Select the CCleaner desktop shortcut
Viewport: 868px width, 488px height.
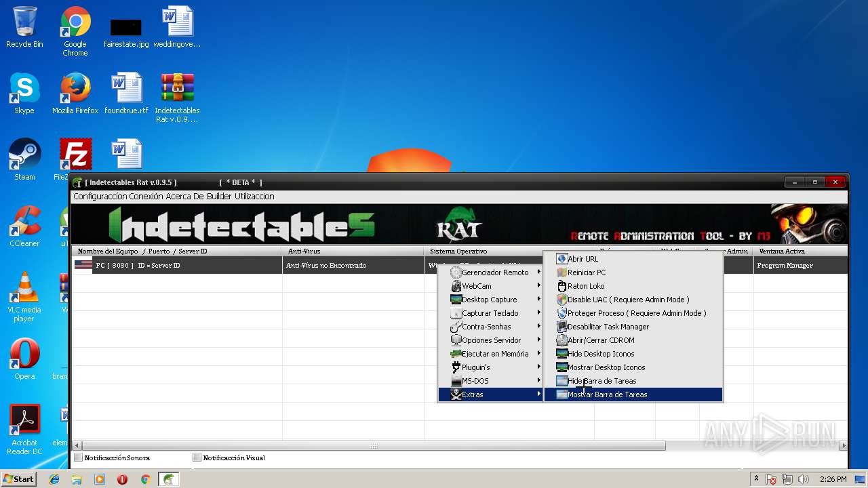click(24, 226)
